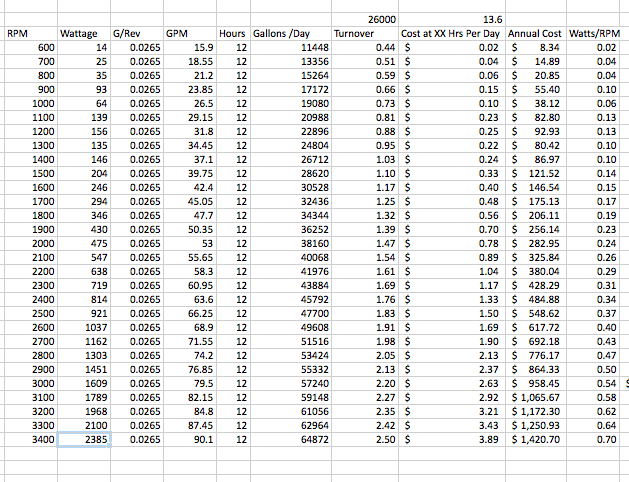This screenshot has width=629, height=482.
Task: Select RPM cell with value 3400
Action: click(31, 439)
